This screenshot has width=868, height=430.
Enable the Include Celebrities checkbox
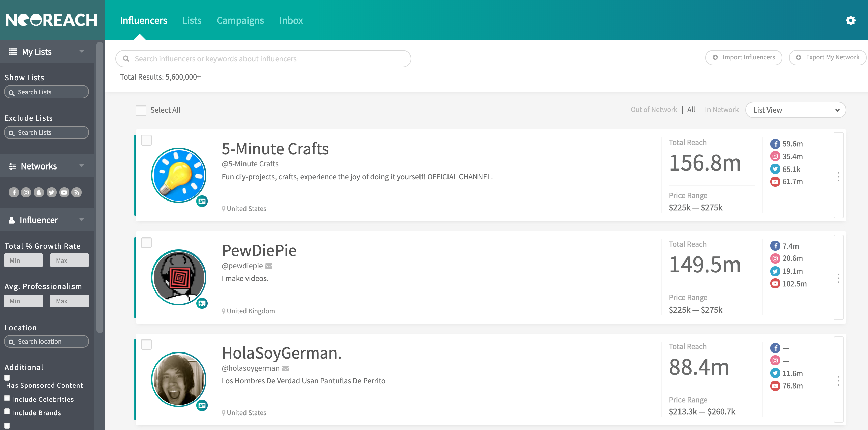point(7,398)
